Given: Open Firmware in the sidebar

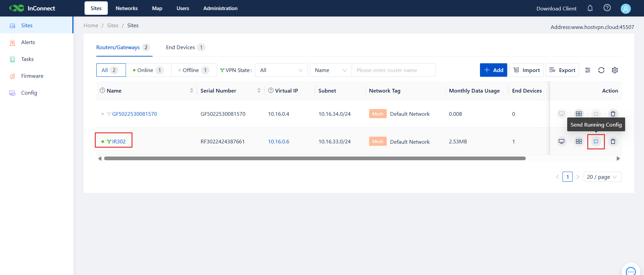Looking at the screenshot, I should click(36, 76).
